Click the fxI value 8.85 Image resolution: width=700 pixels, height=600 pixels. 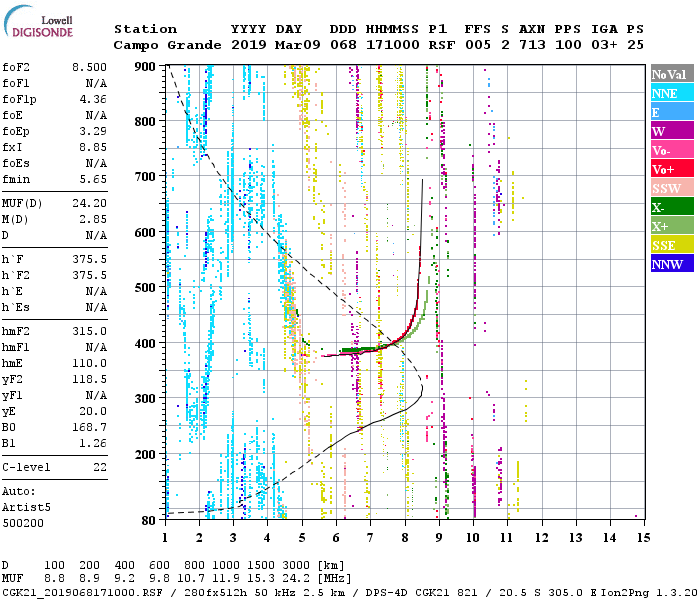(x=93, y=147)
